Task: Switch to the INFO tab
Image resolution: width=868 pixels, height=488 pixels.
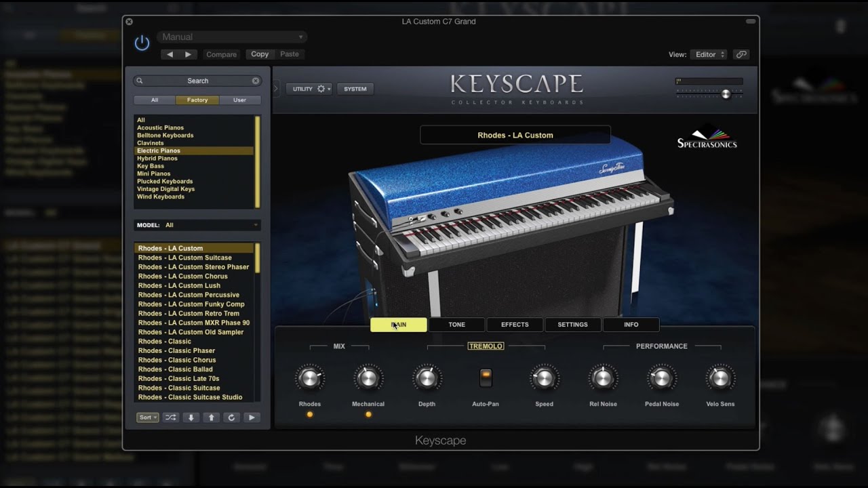Action: [x=631, y=325]
